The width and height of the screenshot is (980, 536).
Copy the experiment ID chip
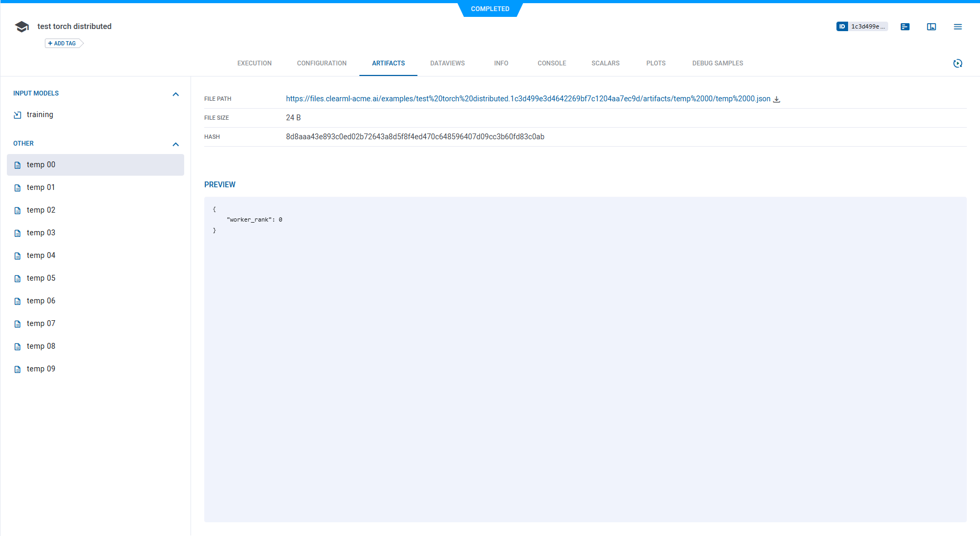coord(862,26)
